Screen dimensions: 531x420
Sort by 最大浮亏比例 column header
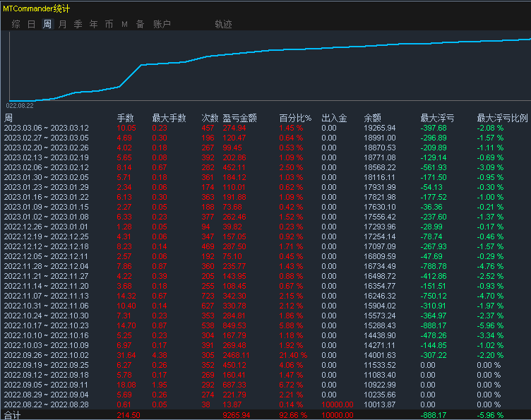pyautogui.click(x=502, y=118)
